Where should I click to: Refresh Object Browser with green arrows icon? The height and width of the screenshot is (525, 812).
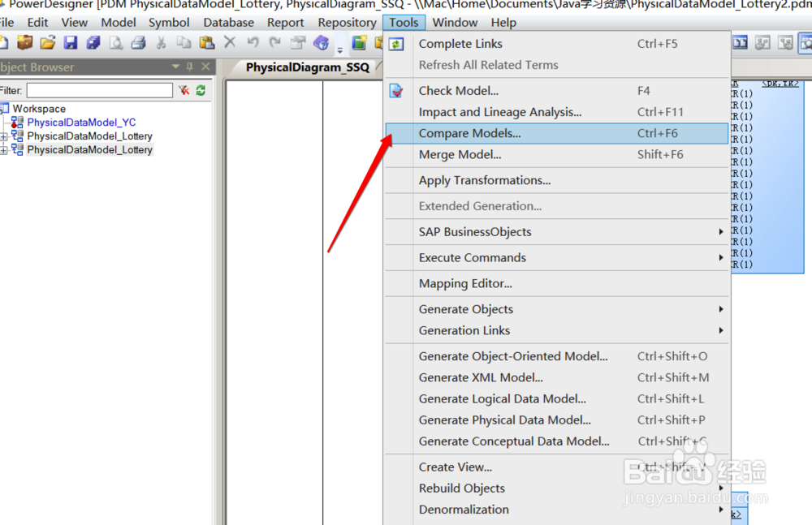point(201,91)
